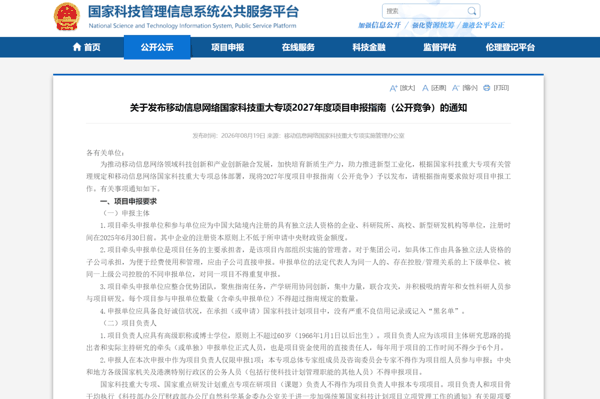Click paragraph starting 2.项目牵头申报单位是项目任务
Viewport: 600px width, 399px height.
(298, 262)
